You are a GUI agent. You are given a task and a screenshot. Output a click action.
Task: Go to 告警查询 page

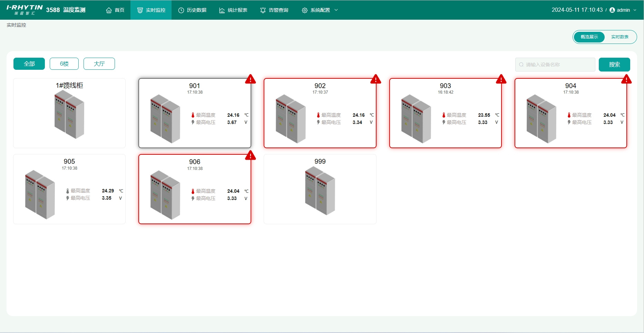(x=274, y=10)
